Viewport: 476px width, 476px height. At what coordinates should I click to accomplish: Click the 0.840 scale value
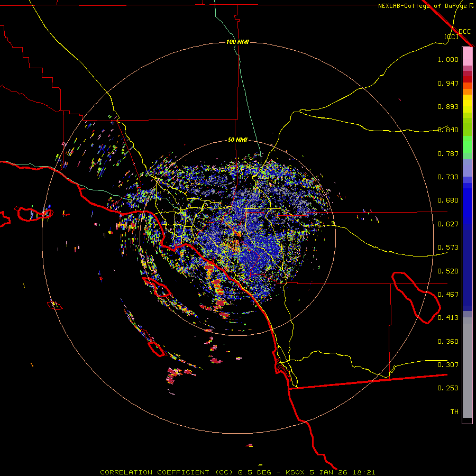pyautogui.click(x=448, y=130)
